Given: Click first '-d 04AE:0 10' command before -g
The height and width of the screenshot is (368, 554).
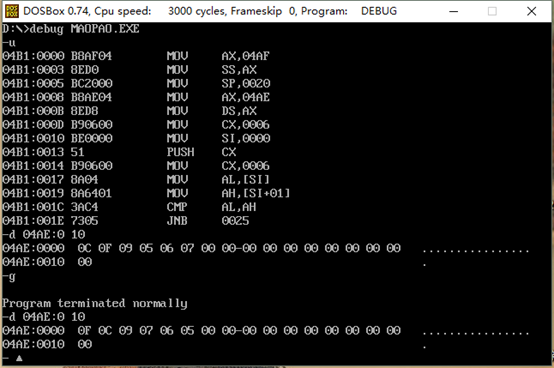Looking at the screenshot, I should (x=44, y=235).
